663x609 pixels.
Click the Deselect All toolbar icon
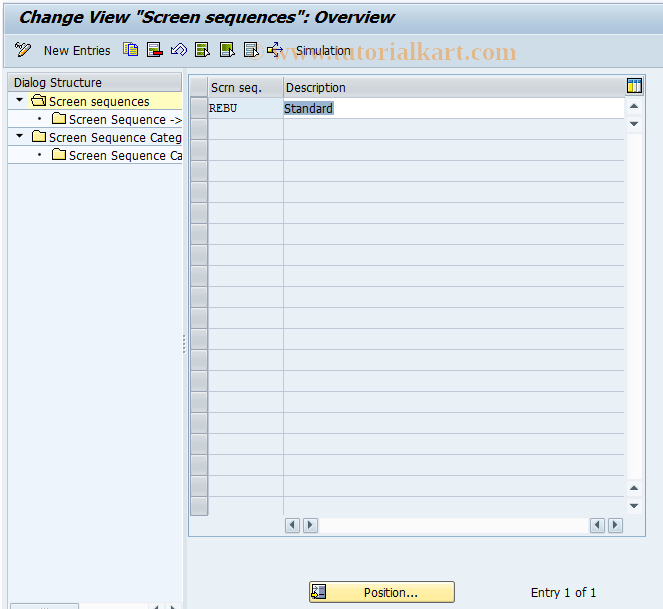pyautogui.click(x=251, y=50)
